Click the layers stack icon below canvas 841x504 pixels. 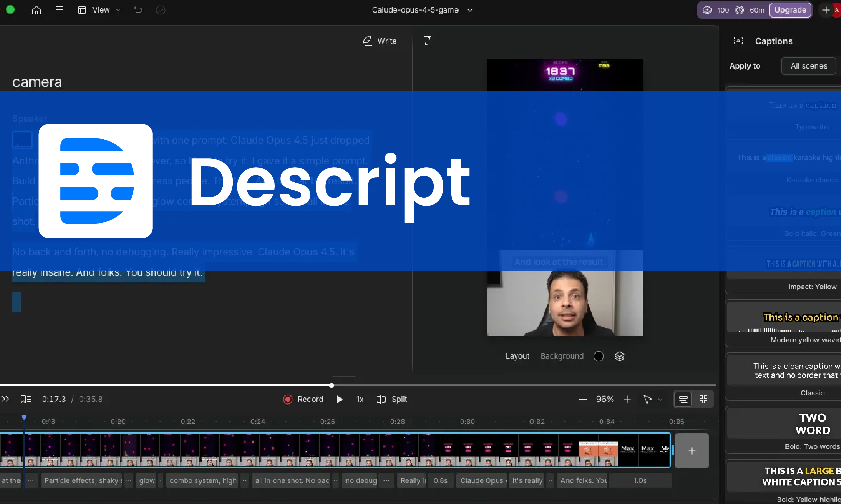[619, 356]
